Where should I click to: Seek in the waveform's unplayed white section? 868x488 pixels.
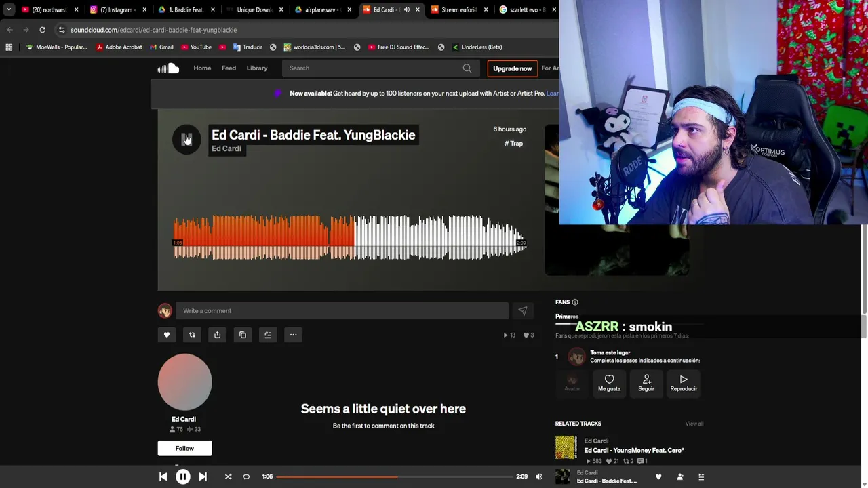click(441, 237)
